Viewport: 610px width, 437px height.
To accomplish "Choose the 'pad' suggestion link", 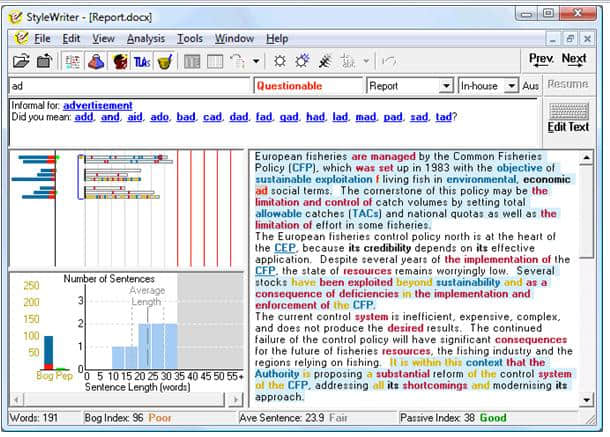I will tap(393, 117).
